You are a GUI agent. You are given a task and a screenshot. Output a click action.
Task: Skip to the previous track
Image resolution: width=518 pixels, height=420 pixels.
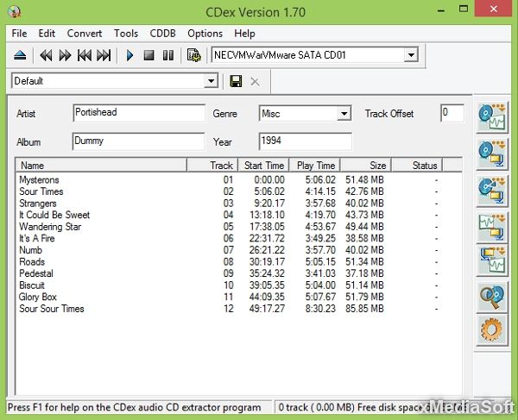(x=85, y=55)
